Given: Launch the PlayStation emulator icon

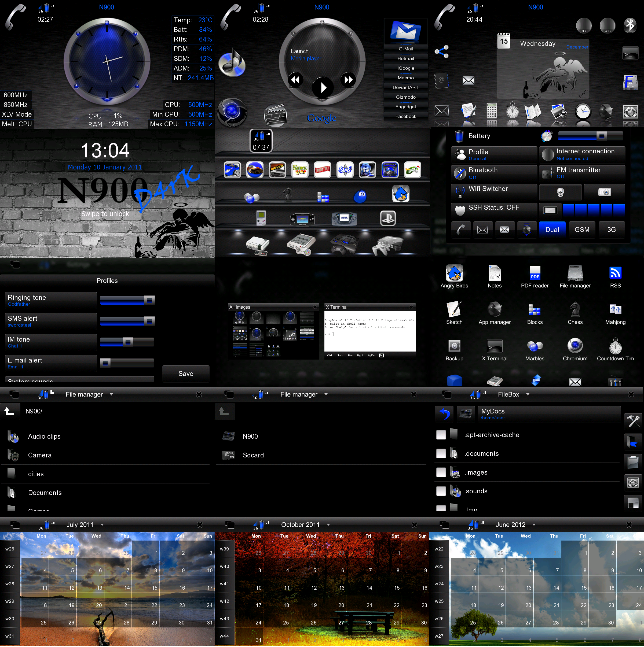Looking at the screenshot, I should click(388, 218).
